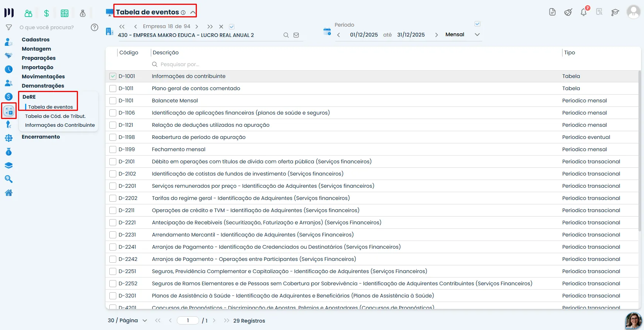This screenshot has width=644, height=330.
Task: Click the envelope icon next to company name
Action: [x=296, y=35]
